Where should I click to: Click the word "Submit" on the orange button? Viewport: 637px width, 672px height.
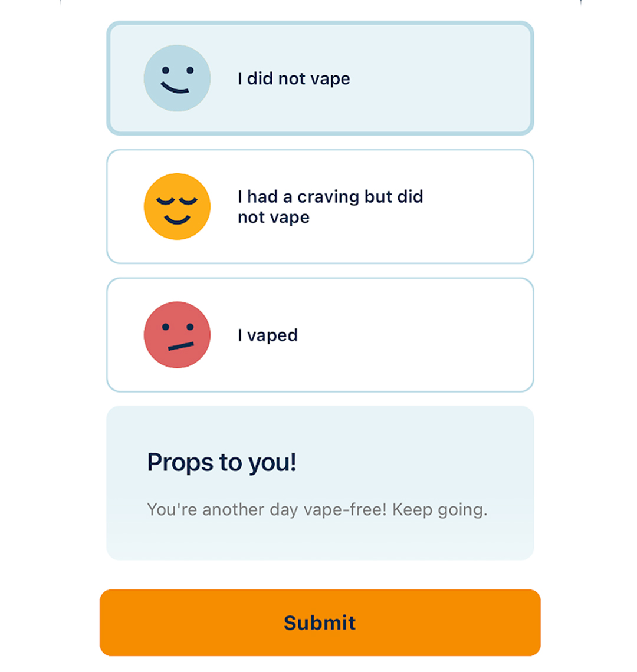pos(320,622)
